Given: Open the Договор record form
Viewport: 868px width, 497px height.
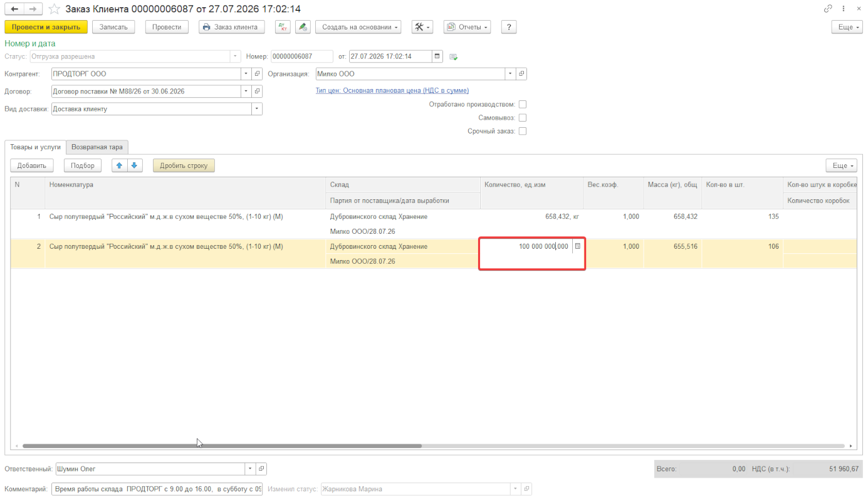Looking at the screenshot, I should (x=257, y=92).
